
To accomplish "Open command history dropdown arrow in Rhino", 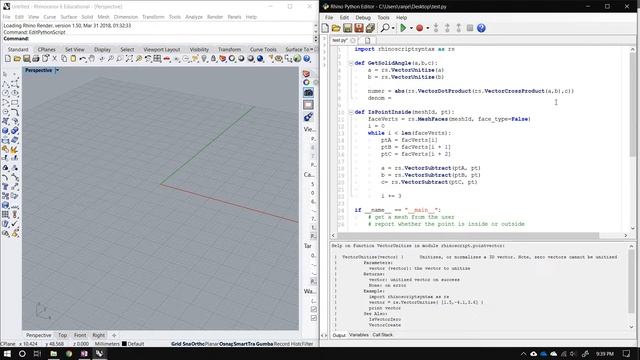I will (x=315, y=39).
